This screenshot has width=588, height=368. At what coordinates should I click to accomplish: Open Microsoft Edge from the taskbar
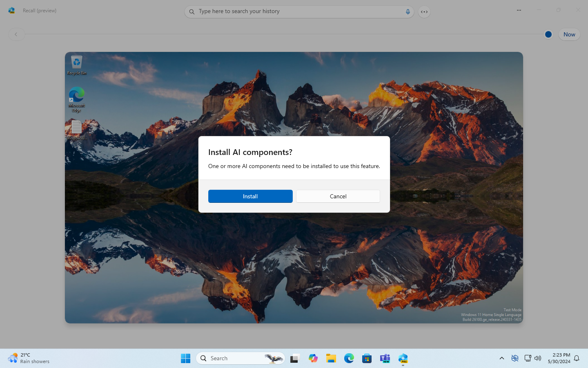(349, 358)
